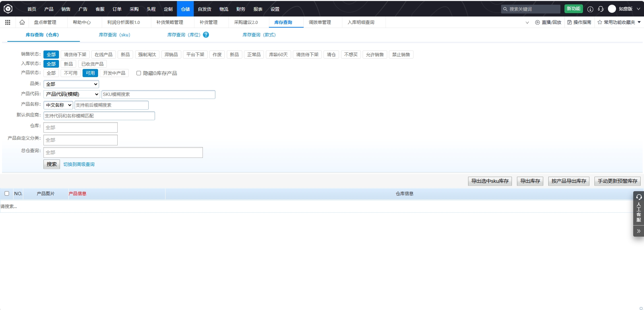
Task: Select 开发中产品 product status
Action: click(114, 73)
